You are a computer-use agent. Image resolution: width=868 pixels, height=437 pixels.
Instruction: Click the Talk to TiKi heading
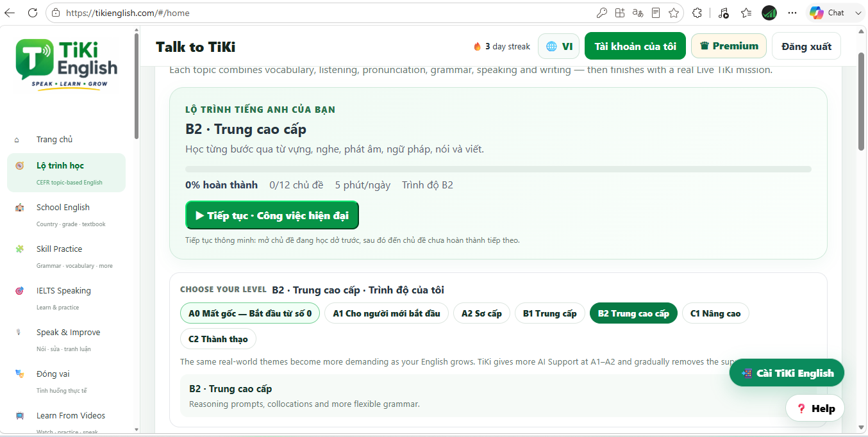tap(196, 47)
